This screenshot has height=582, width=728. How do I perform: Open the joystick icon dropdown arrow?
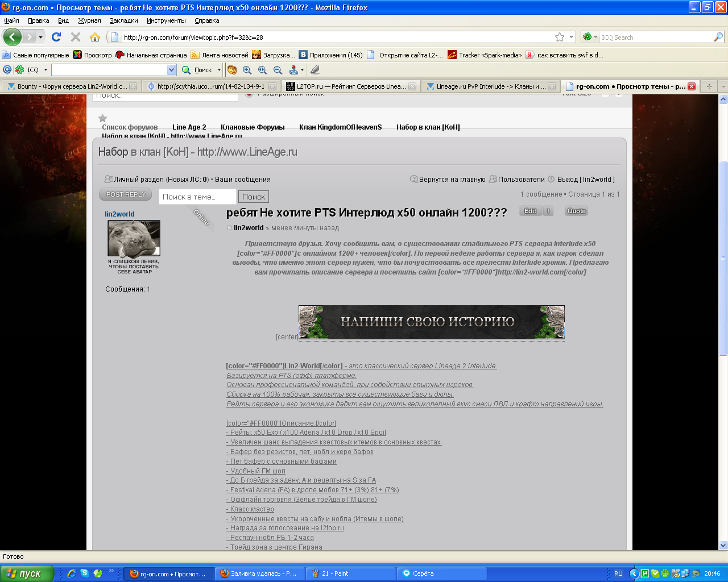(302, 70)
